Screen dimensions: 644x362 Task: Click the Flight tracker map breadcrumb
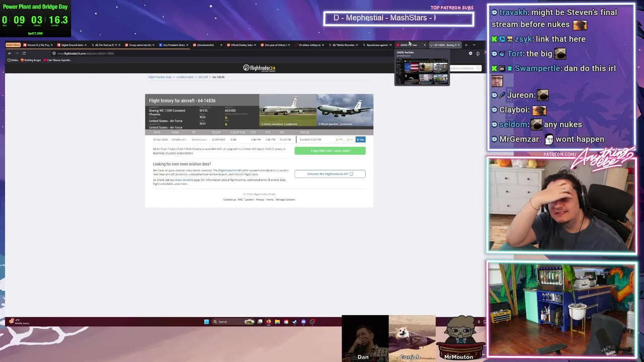click(x=160, y=77)
